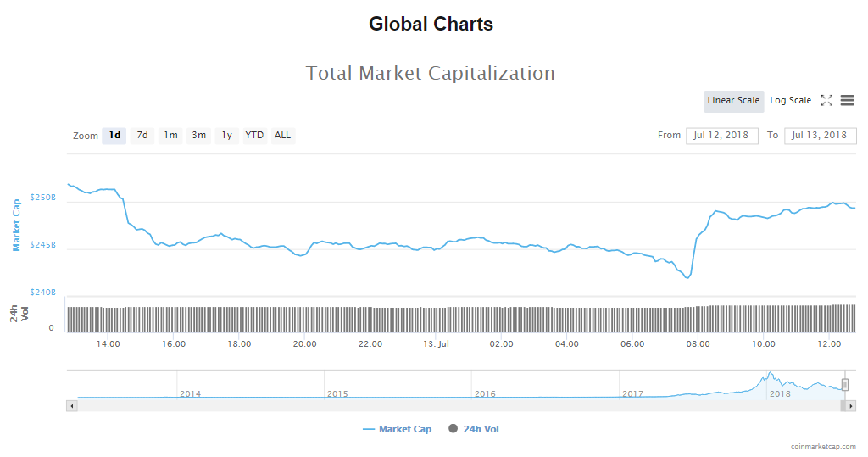
Task: Click the navigator right scroll arrow
Action: point(850,406)
